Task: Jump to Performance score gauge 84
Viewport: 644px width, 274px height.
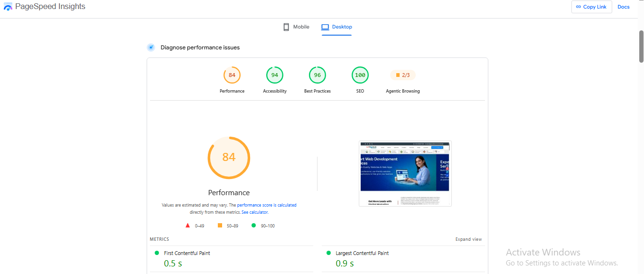Action: (x=232, y=75)
